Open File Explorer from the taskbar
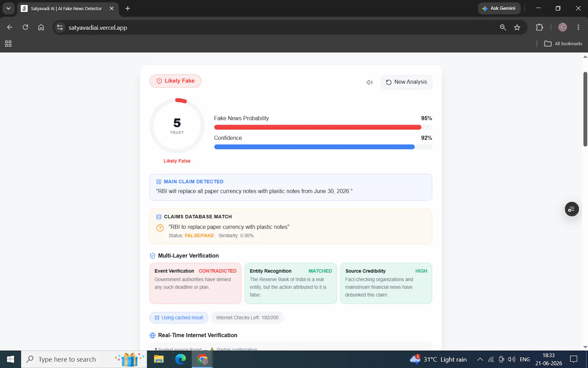This screenshot has height=368, width=588. pyautogui.click(x=158, y=359)
